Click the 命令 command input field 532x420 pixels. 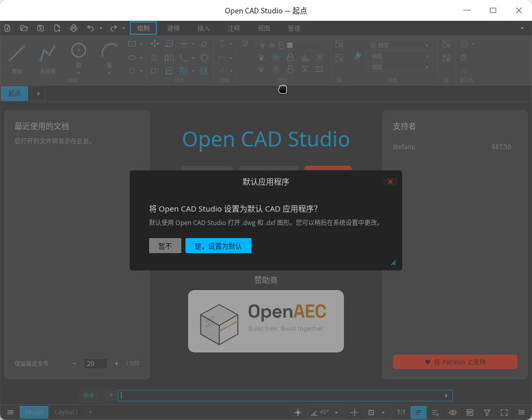(285, 396)
